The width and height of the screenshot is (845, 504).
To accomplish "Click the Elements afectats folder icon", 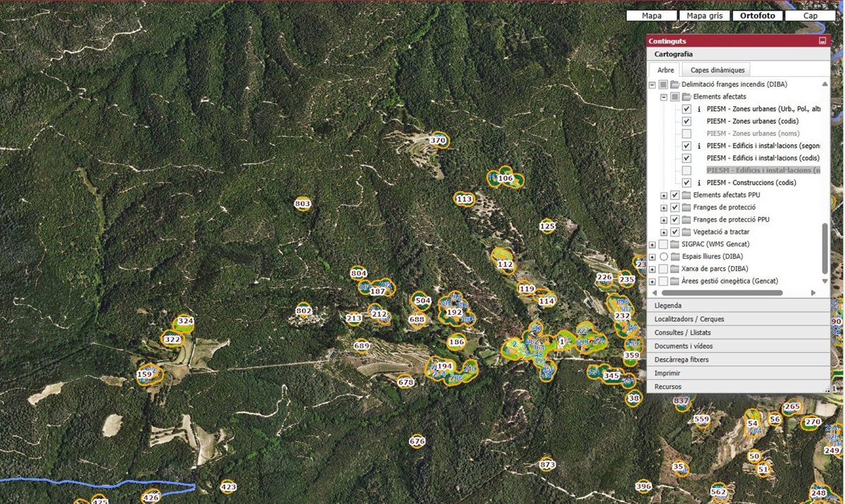I will [x=687, y=96].
